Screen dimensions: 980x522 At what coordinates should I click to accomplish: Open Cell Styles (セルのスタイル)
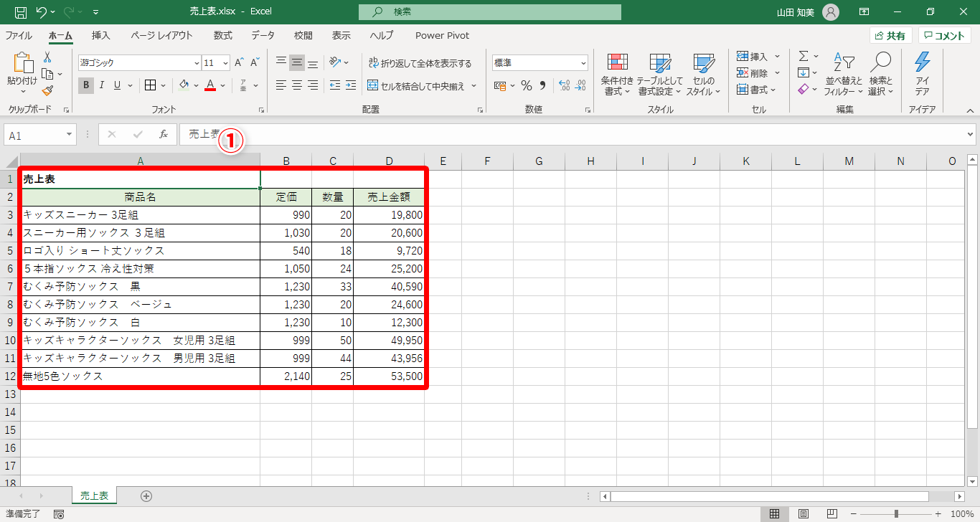[x=704, y=75]
